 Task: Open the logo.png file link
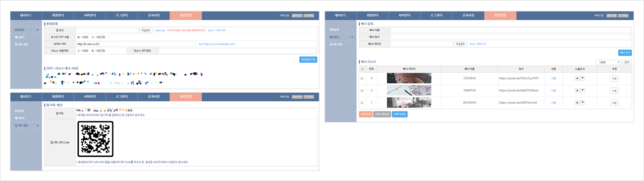160,30
